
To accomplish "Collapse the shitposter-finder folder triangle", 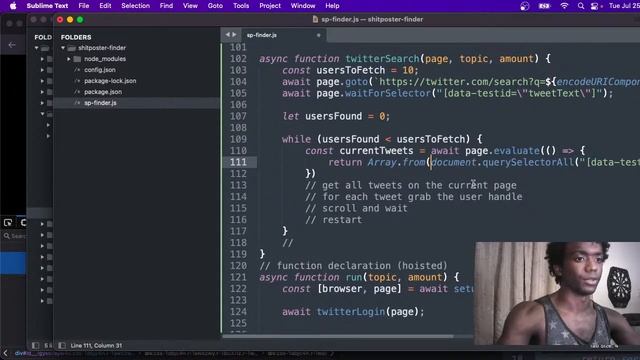I will [x=63, y=48].
